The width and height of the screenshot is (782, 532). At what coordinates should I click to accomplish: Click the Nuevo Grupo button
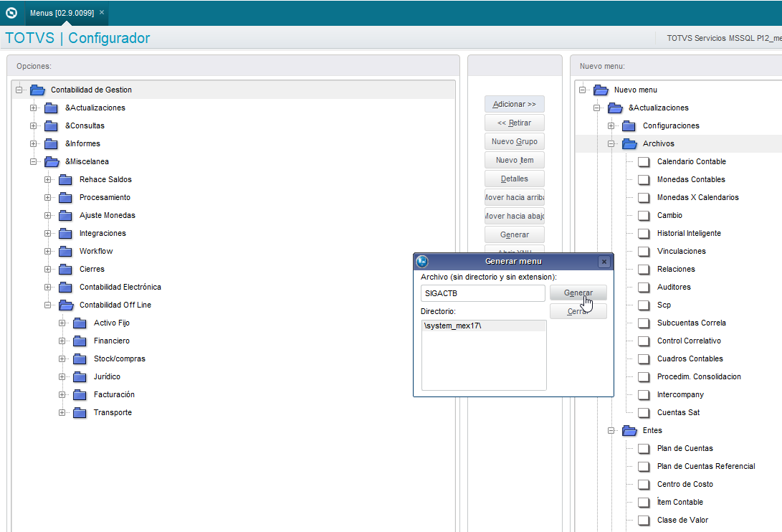514,142
